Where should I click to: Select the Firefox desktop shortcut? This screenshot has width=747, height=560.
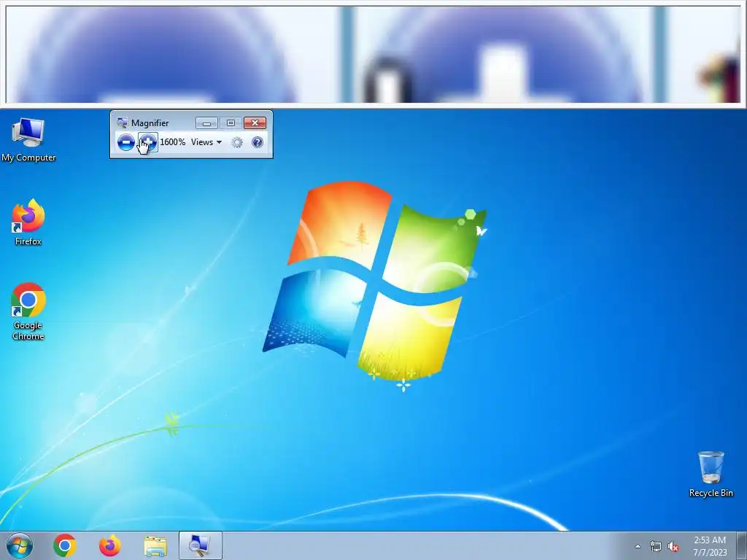pyautogui.click(x=28, y=222)
